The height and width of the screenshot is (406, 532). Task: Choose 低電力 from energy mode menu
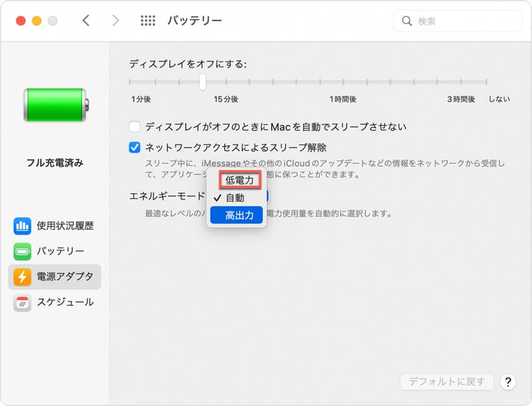pyautogui.click(x=239, y=180)
